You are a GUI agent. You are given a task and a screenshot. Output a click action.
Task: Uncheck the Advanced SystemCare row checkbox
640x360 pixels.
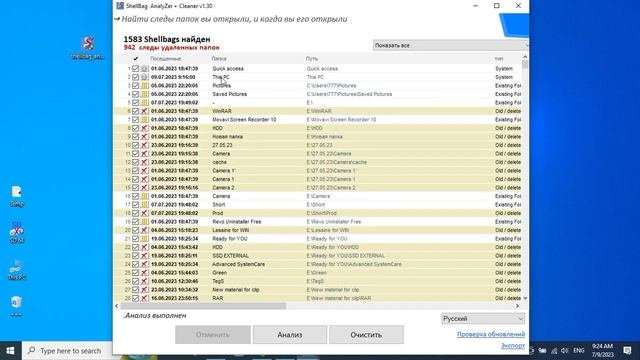point(136,264)
